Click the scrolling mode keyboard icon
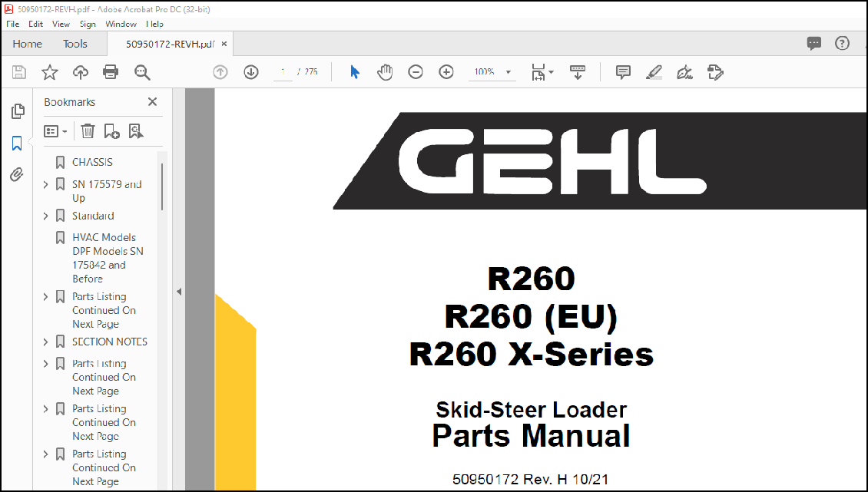 click(578, 72)
